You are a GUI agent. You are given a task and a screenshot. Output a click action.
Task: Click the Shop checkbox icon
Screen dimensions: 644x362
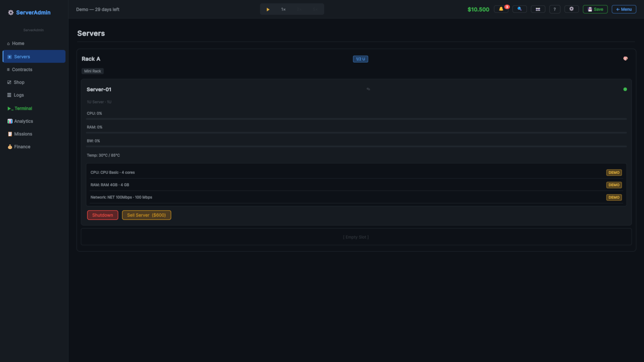point(9,82)
